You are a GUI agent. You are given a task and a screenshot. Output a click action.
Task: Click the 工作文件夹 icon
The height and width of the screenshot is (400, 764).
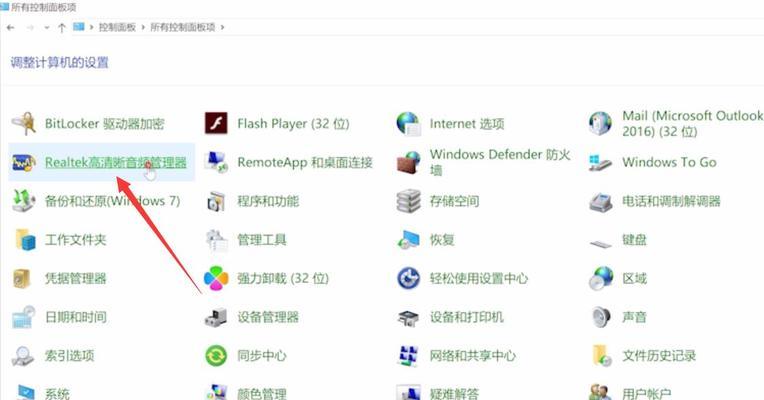tap(24, 239)
